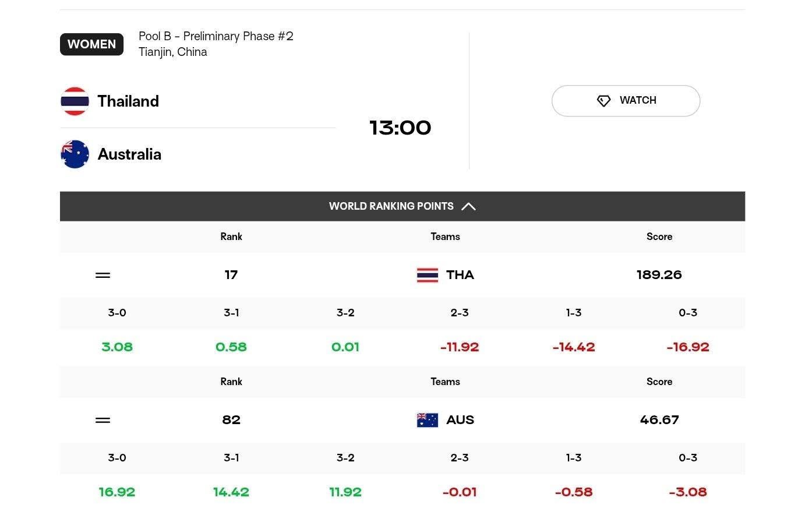Open the WATCH button

click(626, 101)
